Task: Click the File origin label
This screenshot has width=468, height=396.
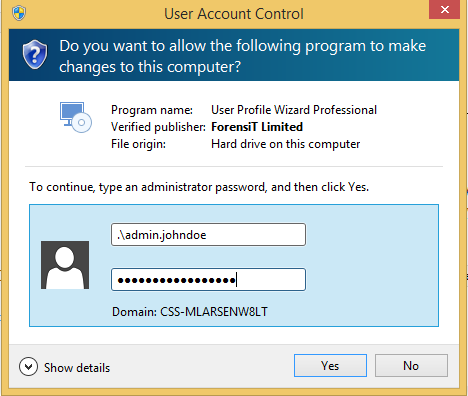Action: point(138,144)
